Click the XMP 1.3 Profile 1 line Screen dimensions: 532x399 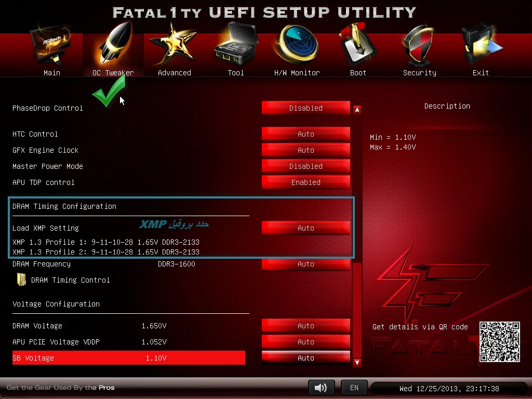(x=106, y=242)
